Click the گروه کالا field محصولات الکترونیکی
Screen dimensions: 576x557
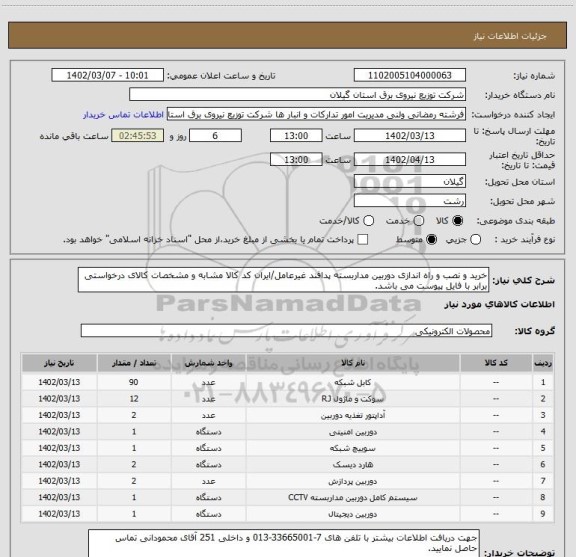[x=286, y=331]
